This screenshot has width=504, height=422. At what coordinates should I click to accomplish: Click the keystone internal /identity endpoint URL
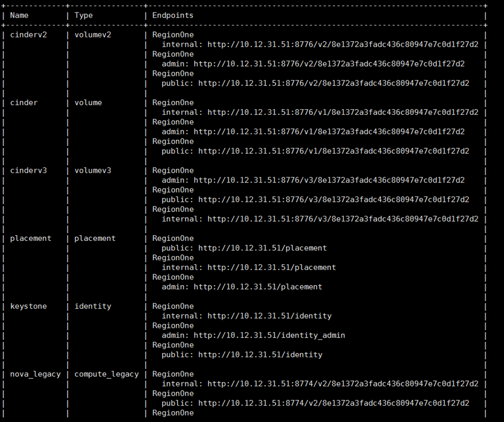[x=269, y=316]
